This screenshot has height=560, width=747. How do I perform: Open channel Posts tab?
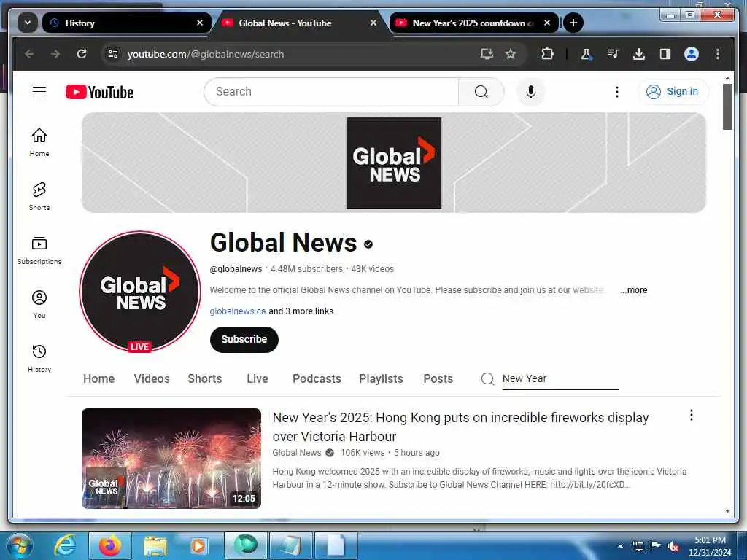point(438,378)
